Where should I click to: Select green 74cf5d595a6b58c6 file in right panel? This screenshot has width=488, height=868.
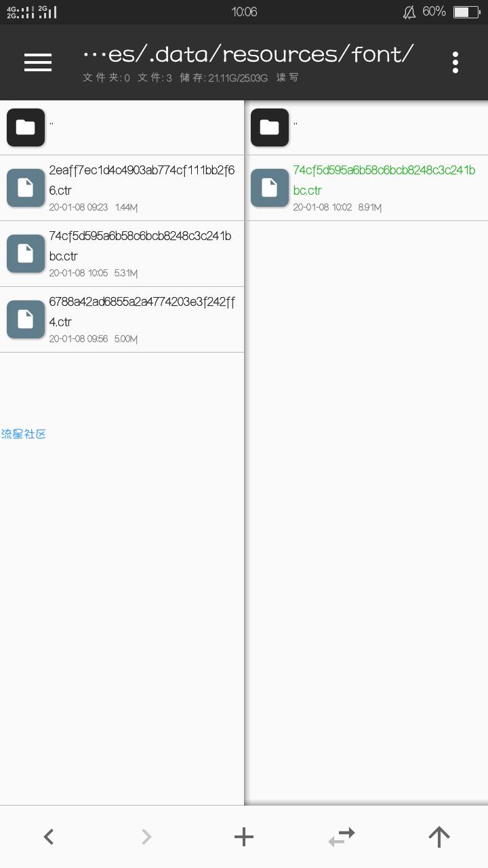click(366, 188)
